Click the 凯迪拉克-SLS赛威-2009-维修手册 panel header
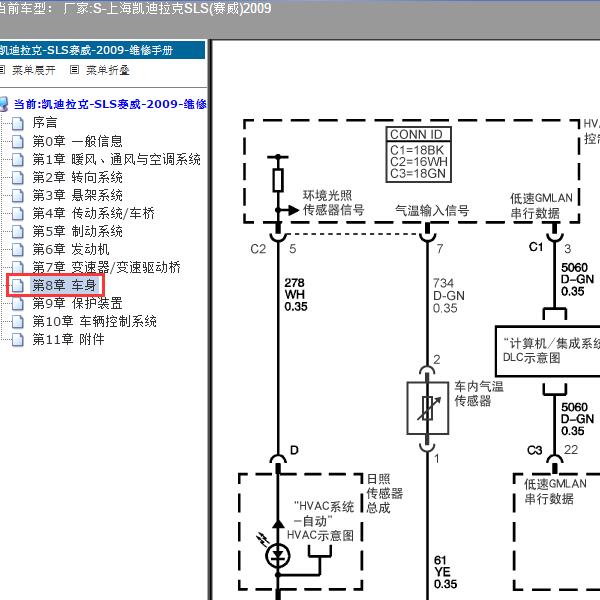 [x=102, y=50]
